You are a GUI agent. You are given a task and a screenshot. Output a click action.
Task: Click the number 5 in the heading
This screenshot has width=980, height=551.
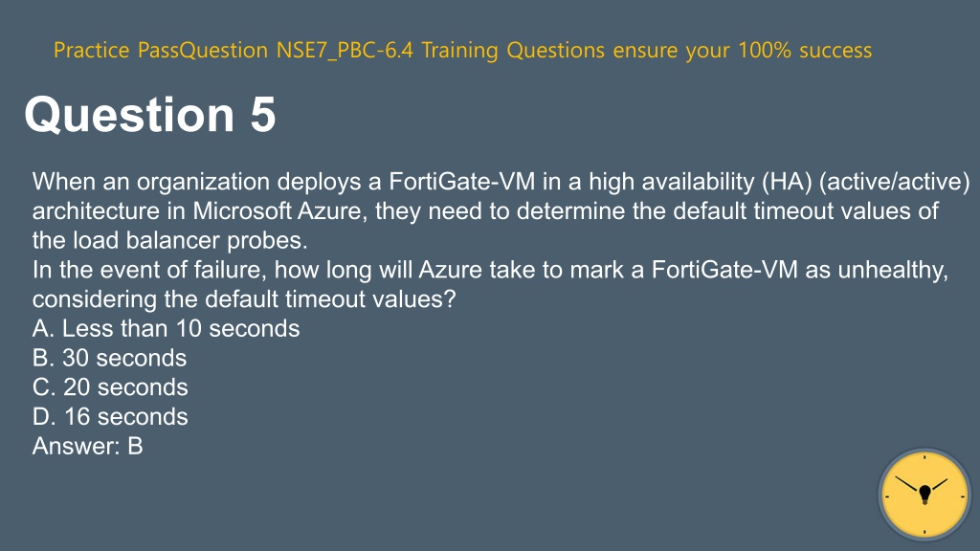tap(263, 115)
